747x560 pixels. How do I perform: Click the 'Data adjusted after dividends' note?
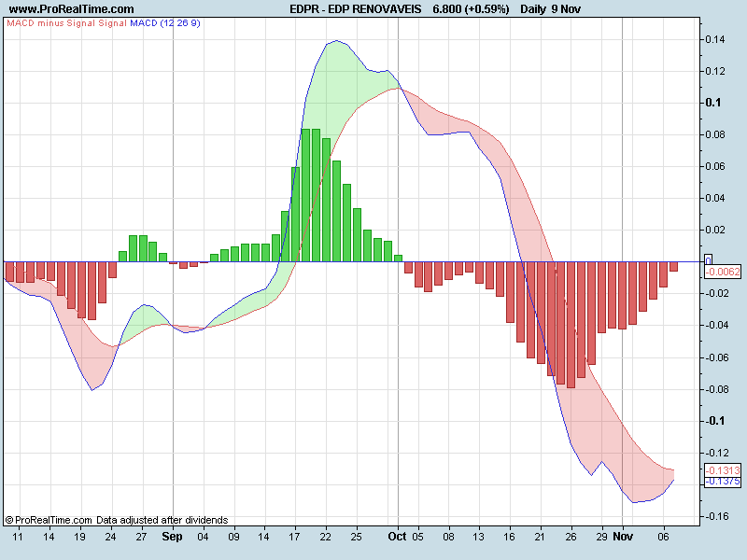[162, 521]
